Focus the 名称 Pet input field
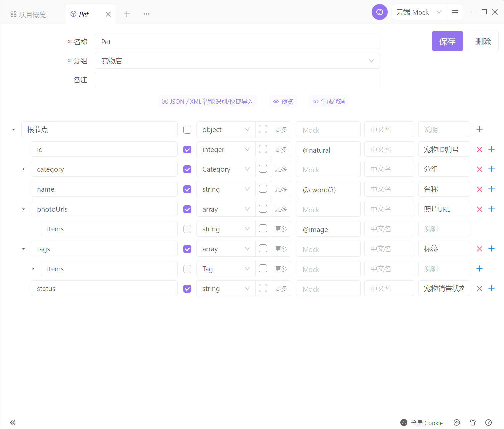The width and height of the screenshot is (504, 429). click(x=237, y=42)
